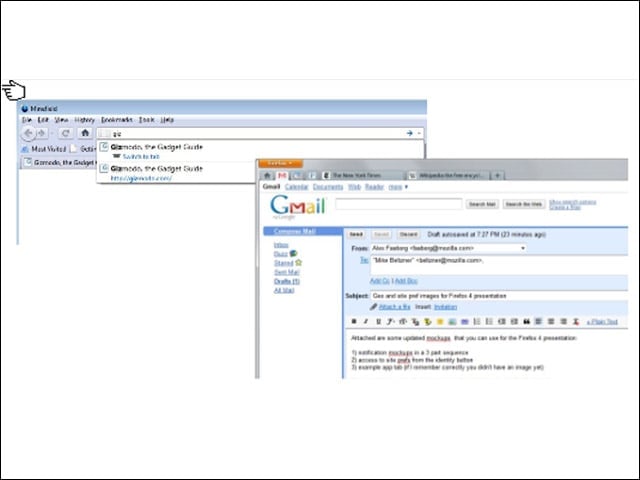Open the Reader link in Gmail top bar
The image size is (640, 480).
click(374, 187)
